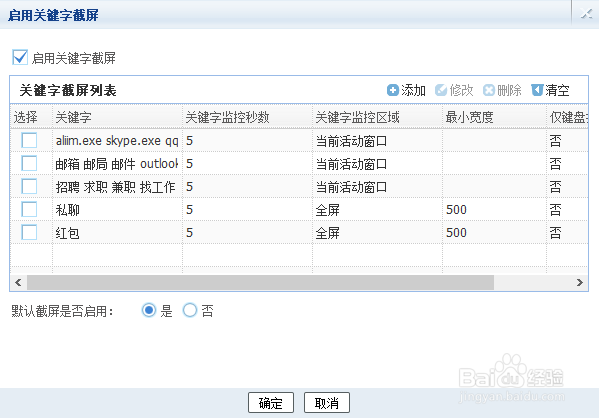
Task: Click the 取消 button
Action: (327, 403)
